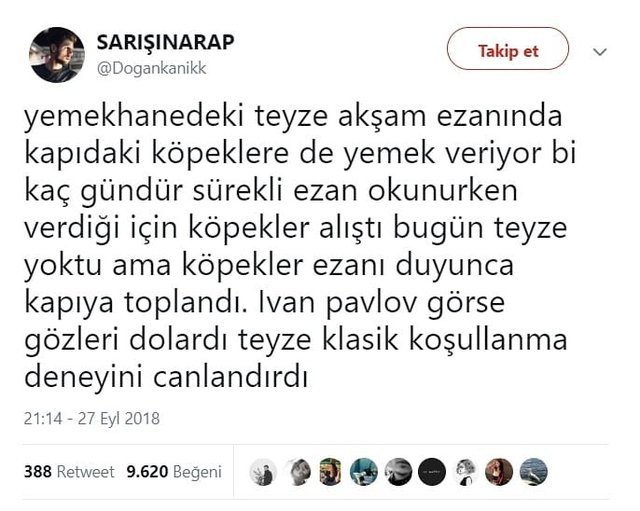The width and height of the screenshot is (640, 511).
Task: Click the SARIŞINARAP profile avatar
Action: (56, 55)
